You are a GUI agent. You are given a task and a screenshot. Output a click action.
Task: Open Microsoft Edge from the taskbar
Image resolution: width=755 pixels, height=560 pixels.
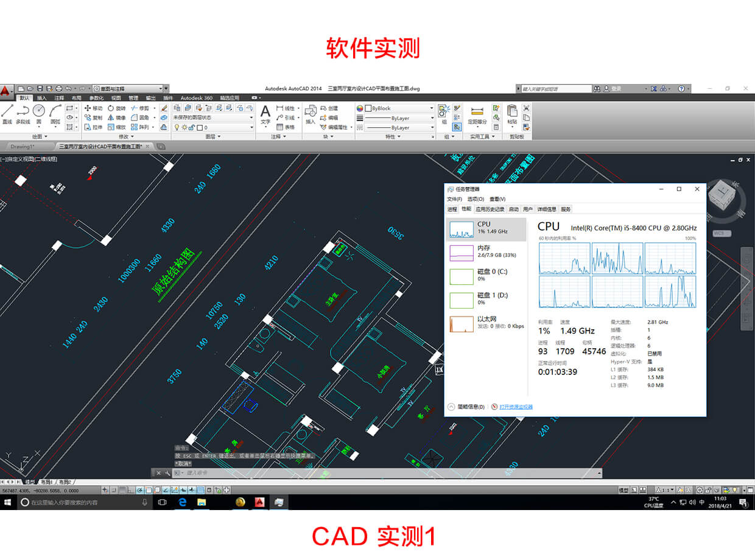point(181,502)
